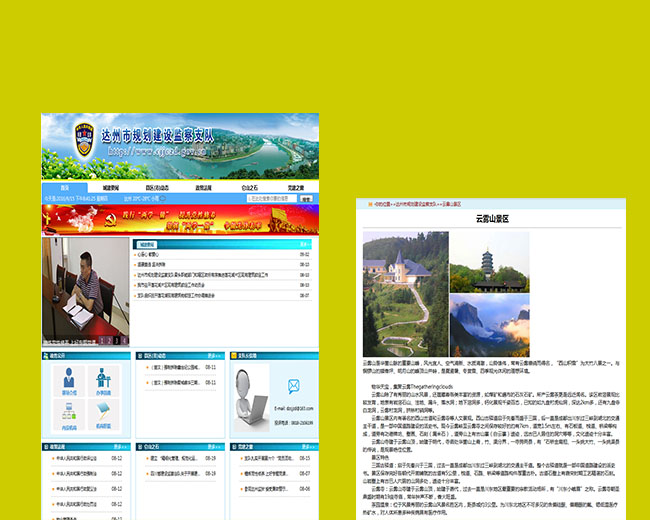This screenshot has width=650, height=520.
Task: Click the 更多 link in top news panel
Action: (x=306, y=243)
